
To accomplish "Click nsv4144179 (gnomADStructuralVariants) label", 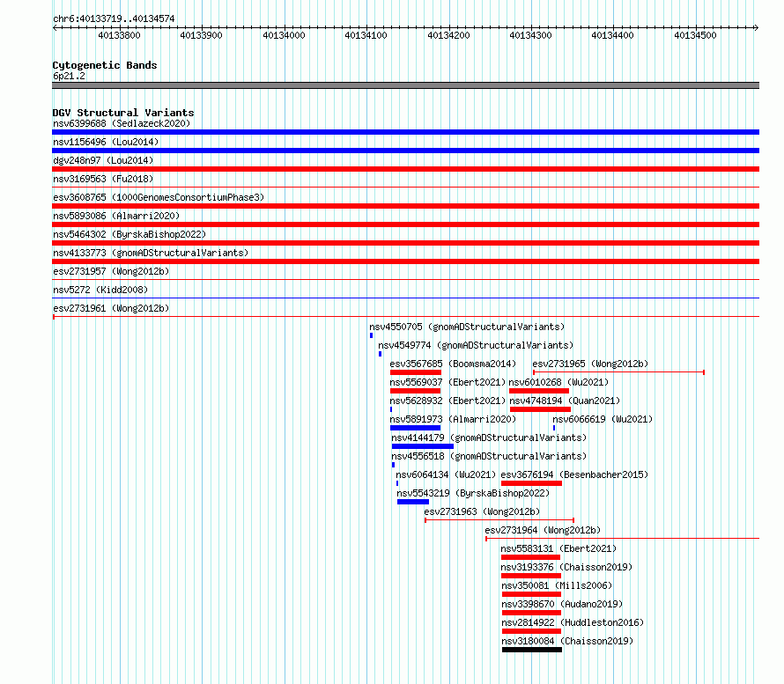I will tap(489, 438).
